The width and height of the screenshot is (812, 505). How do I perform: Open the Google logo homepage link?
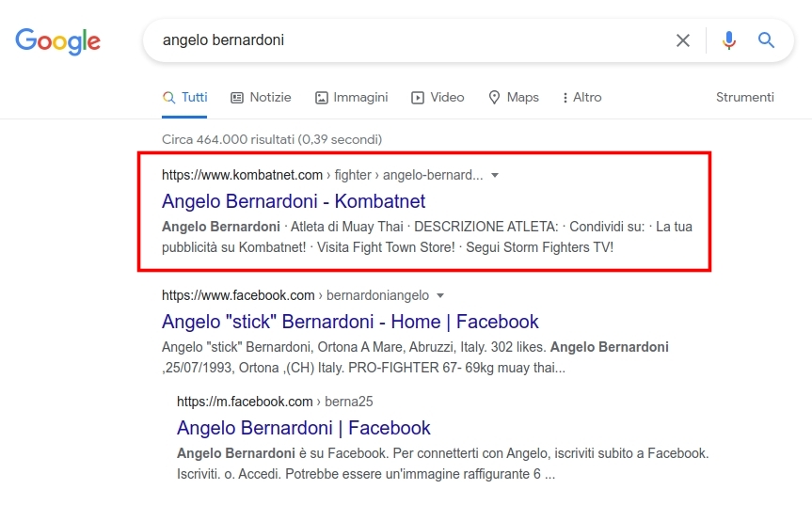point(57,41)
